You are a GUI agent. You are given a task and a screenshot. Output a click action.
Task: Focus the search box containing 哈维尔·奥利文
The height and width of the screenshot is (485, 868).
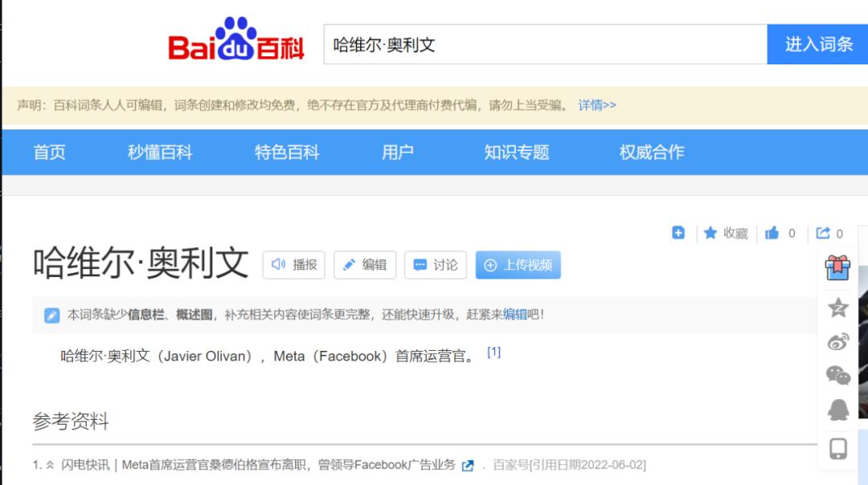545,44
